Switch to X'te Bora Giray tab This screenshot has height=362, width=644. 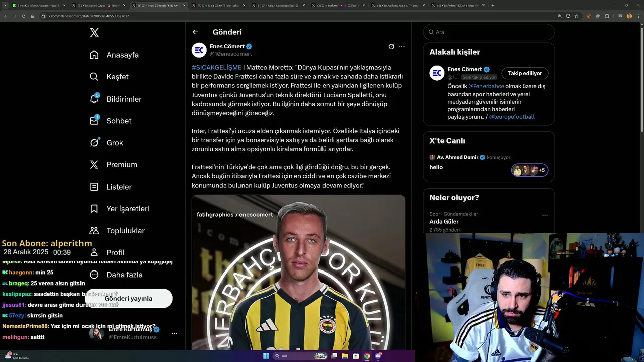(218, 5)
